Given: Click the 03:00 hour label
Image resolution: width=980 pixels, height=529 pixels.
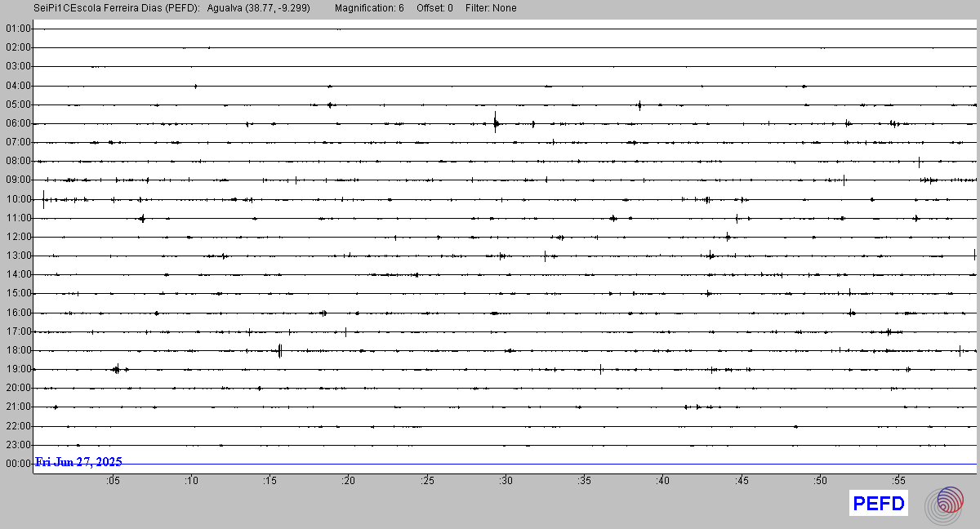Looking at the screenshot, I should (x=18, y=66).
